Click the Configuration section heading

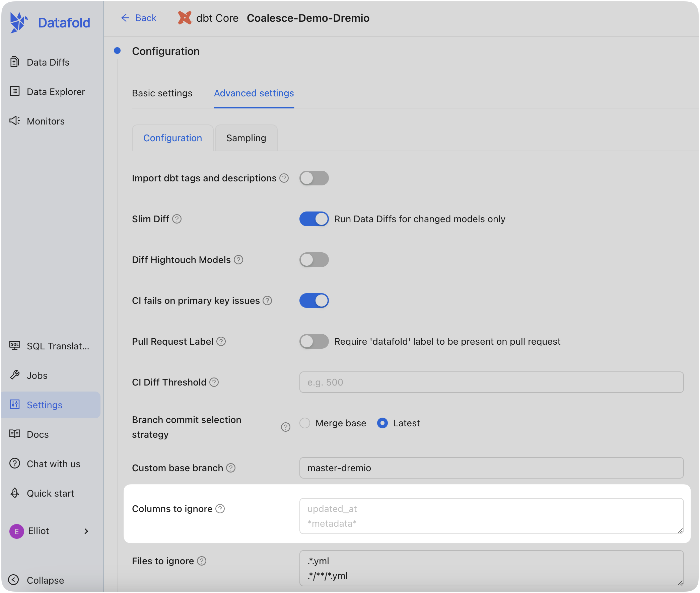pyautogui.click(x=165, y=51)
